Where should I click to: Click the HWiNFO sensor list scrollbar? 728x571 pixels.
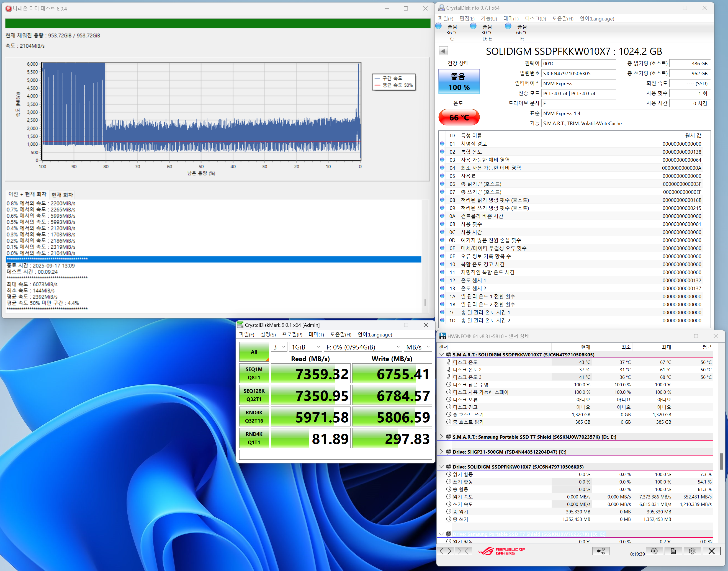(721, 461)
